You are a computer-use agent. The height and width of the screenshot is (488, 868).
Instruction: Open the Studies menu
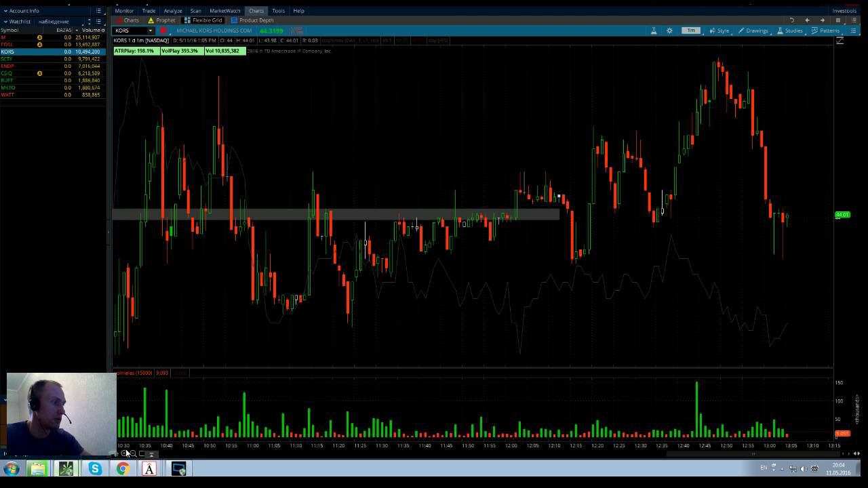(x=790, y=30)
